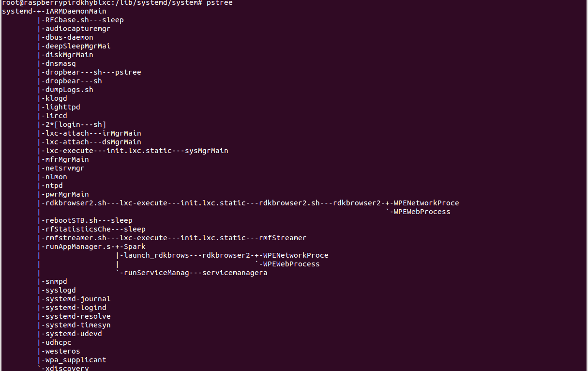Select the servicemanagera process
588x371 pixels.
[x=235, y=273]
